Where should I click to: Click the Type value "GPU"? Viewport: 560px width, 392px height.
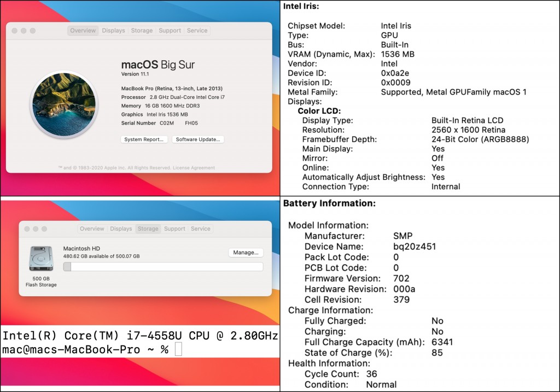pos(389,35)
